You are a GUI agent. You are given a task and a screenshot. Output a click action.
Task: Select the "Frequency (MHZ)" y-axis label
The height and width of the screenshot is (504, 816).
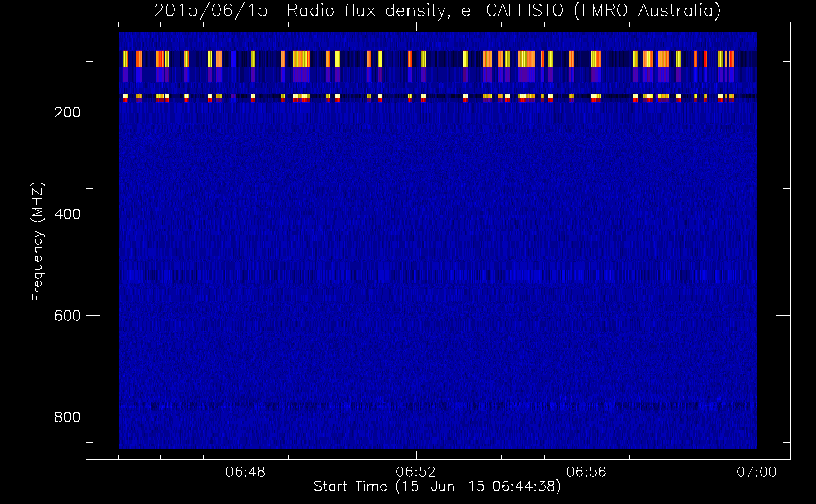(x=38, y=242)
